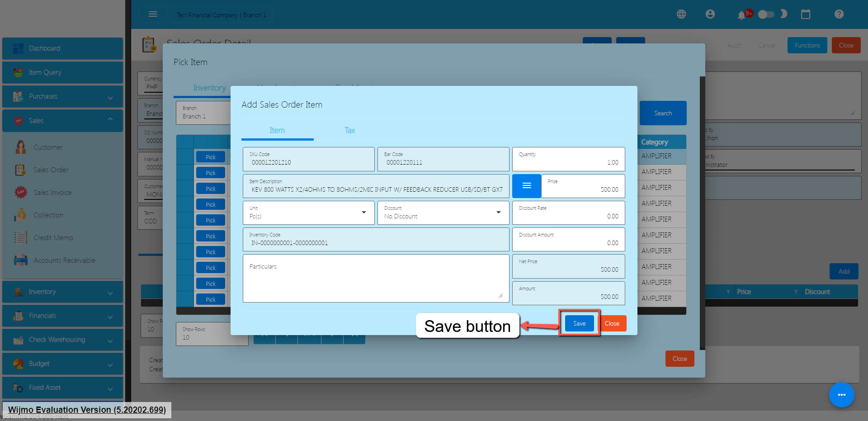Switch to the Tax tab

349,131
